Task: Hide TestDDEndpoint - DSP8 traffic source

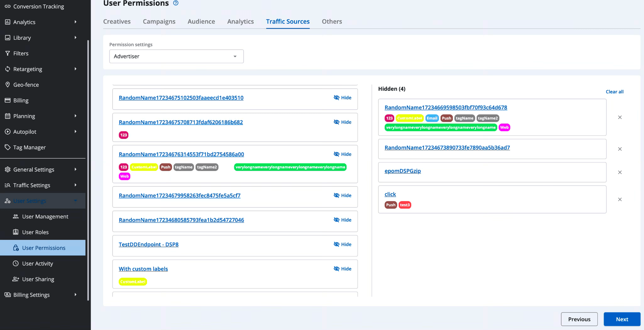Action: tap(342, 245)
